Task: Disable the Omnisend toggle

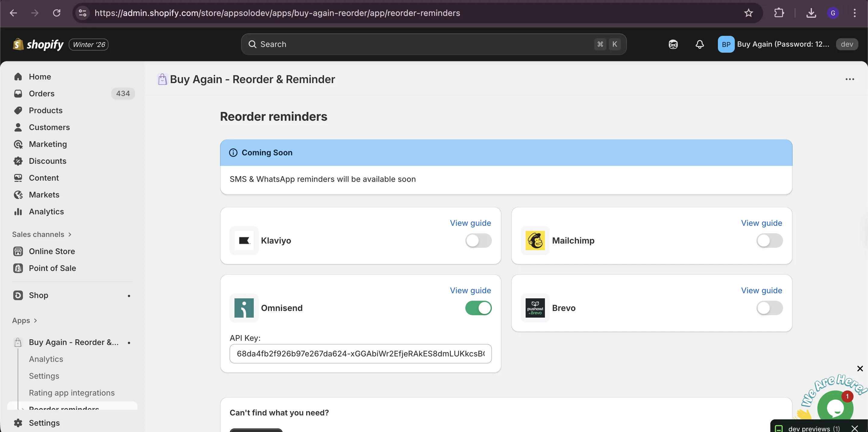Action: point(479,308)
